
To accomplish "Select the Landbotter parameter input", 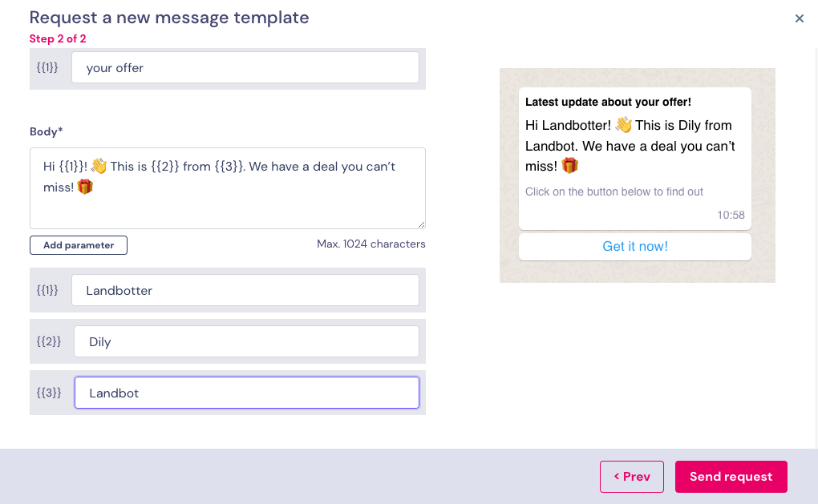I will point(245,290).
